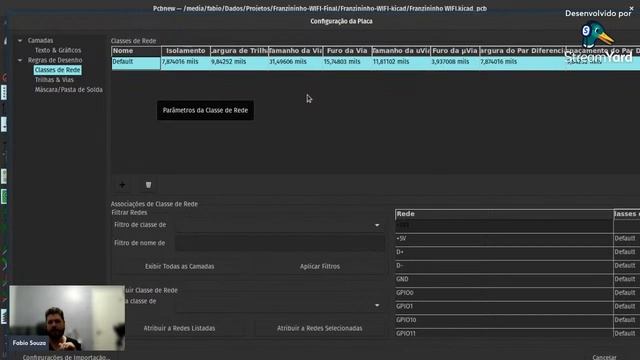The width and height of the screenshot is (640, 360).
Task: Select the GPIO11 net row
Action: tap(504, 333)
